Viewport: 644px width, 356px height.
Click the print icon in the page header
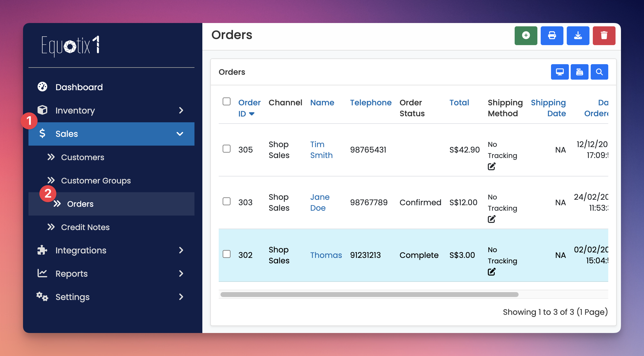[x=552, y=36]
